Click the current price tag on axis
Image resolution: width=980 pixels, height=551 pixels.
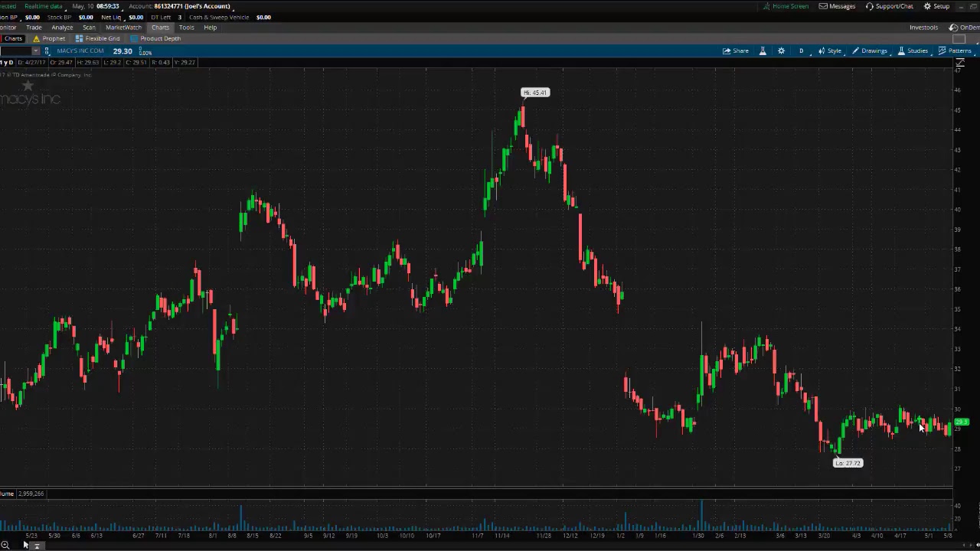point(962,422)
